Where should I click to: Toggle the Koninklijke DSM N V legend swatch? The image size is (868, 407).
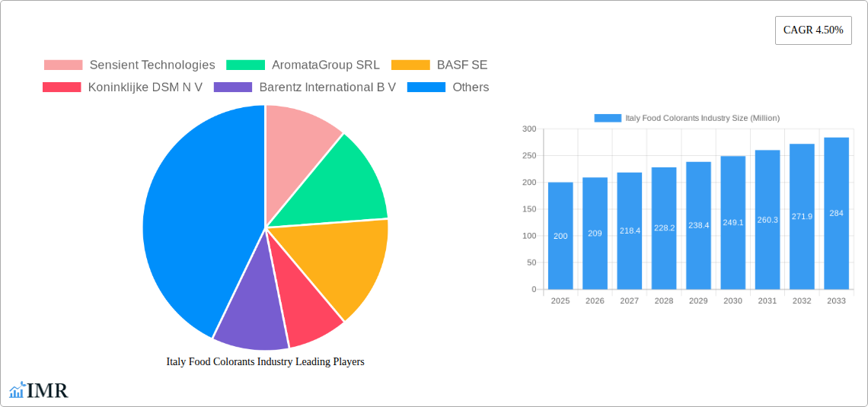pyautogui.click(x=62, y=87)
